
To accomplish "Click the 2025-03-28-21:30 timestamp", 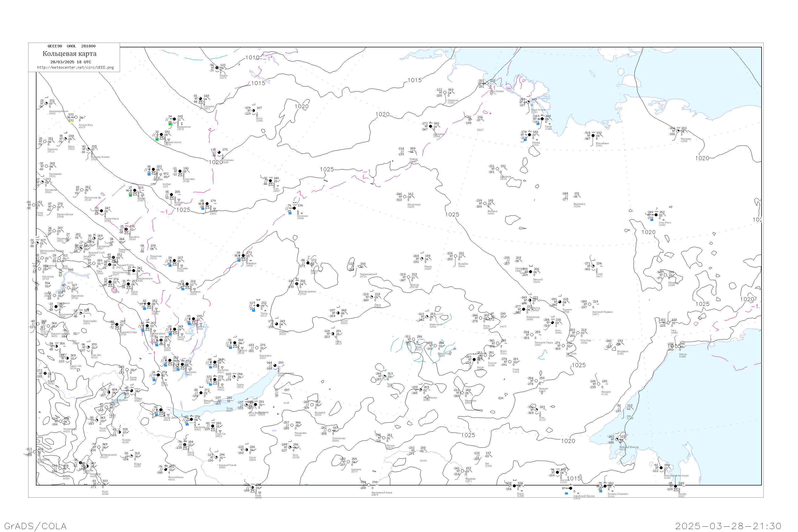I will [728, 526].
